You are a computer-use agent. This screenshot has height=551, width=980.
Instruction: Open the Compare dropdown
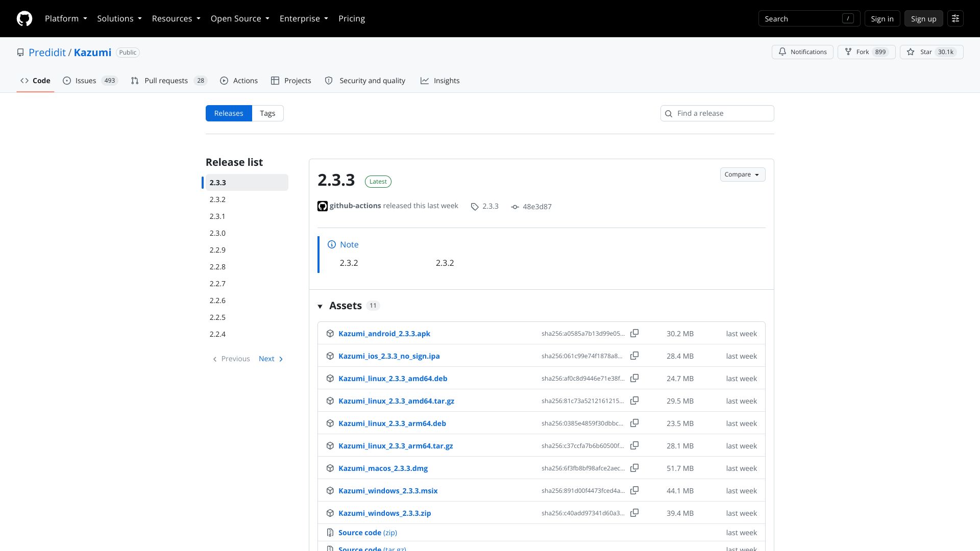(743, 174)
